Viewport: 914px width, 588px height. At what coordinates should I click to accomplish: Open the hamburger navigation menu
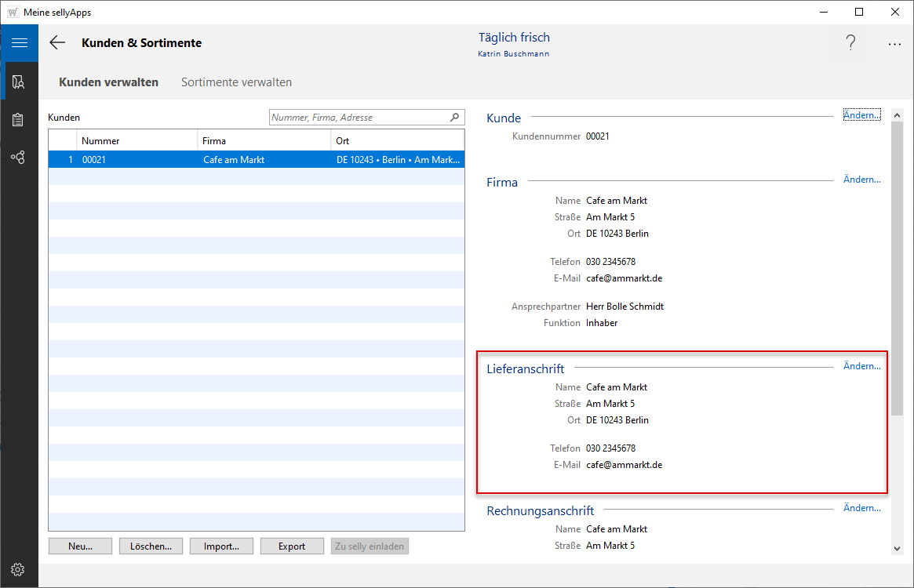click(x=19, y=43)
